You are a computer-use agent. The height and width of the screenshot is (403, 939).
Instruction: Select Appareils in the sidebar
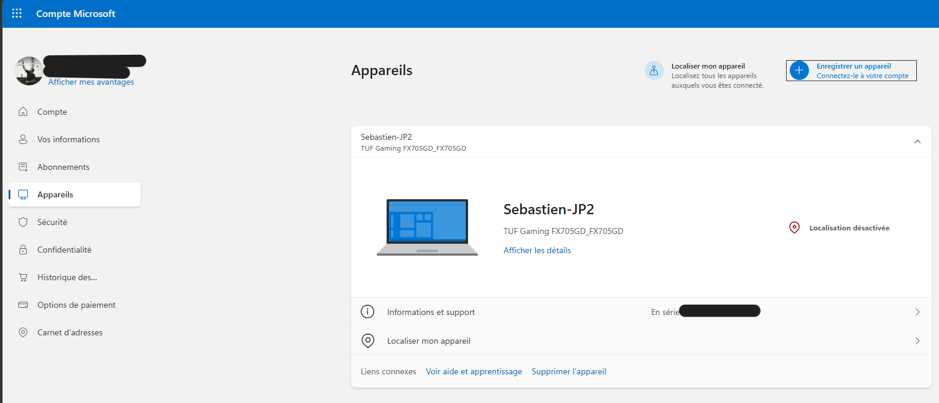coord(75,195)
